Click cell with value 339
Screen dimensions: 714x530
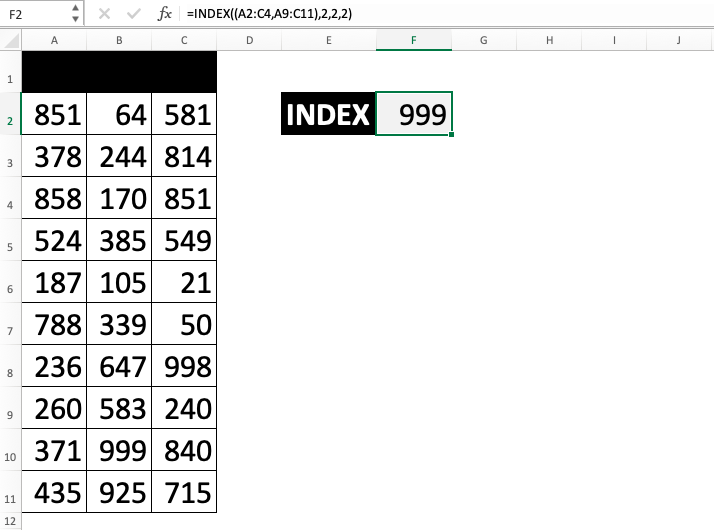pyautogui.click(x=119, y=324)
